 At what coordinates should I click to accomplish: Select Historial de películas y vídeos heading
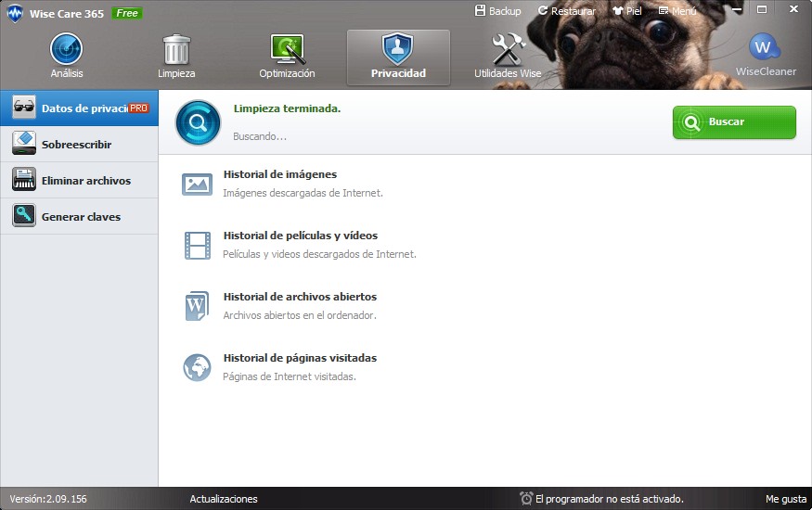coord(301,236)
